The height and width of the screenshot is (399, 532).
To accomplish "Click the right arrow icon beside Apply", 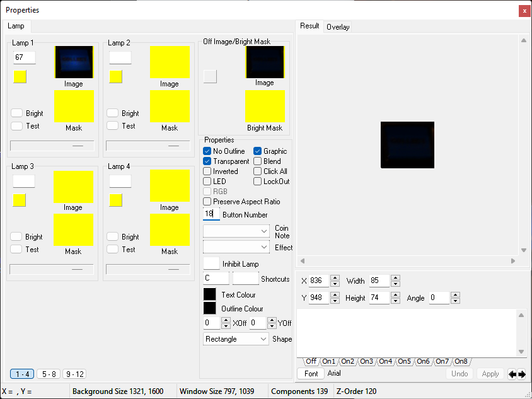I will (521, 374).
